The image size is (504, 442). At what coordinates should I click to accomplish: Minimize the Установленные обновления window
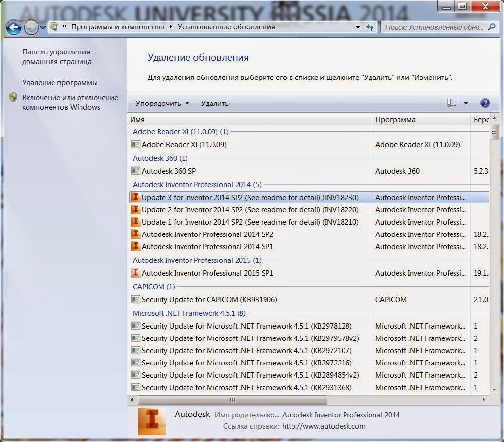pyautogui.click(x=446, y=6)
